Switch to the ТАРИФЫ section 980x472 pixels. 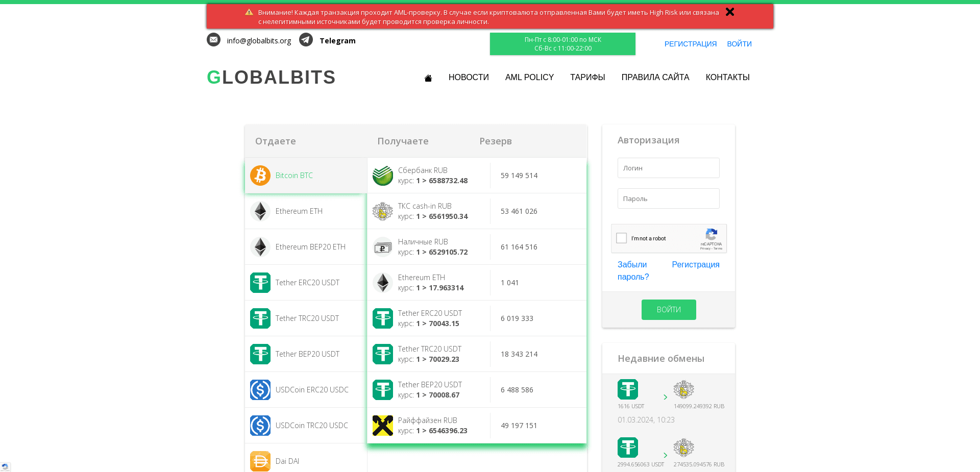pyautogui.click(x=587, y=77)
